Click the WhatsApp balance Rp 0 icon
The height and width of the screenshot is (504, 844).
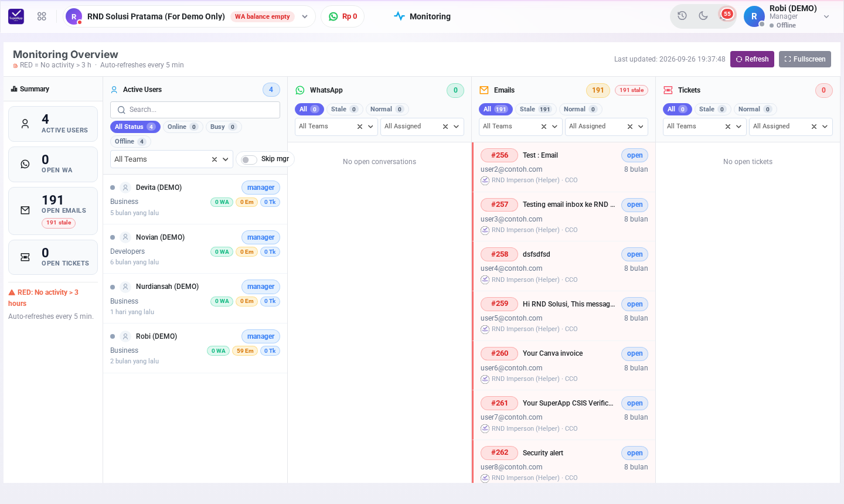coord(333,16)
